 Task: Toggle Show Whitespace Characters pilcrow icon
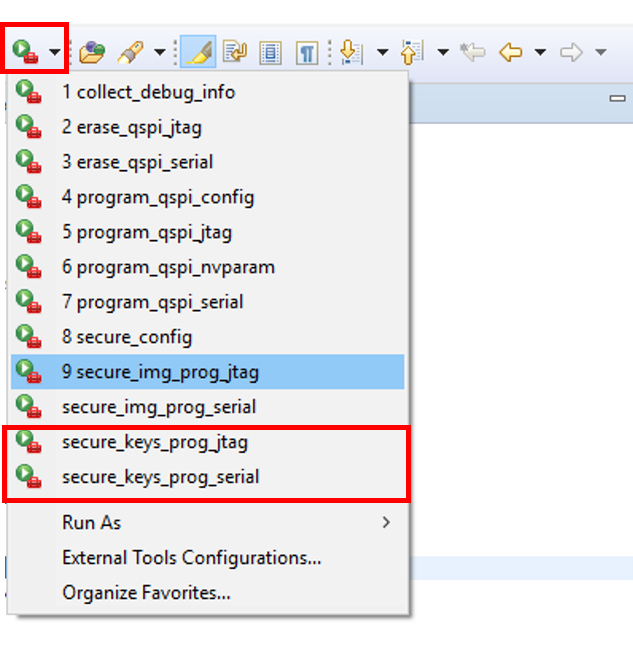click(x=307, y=53)
